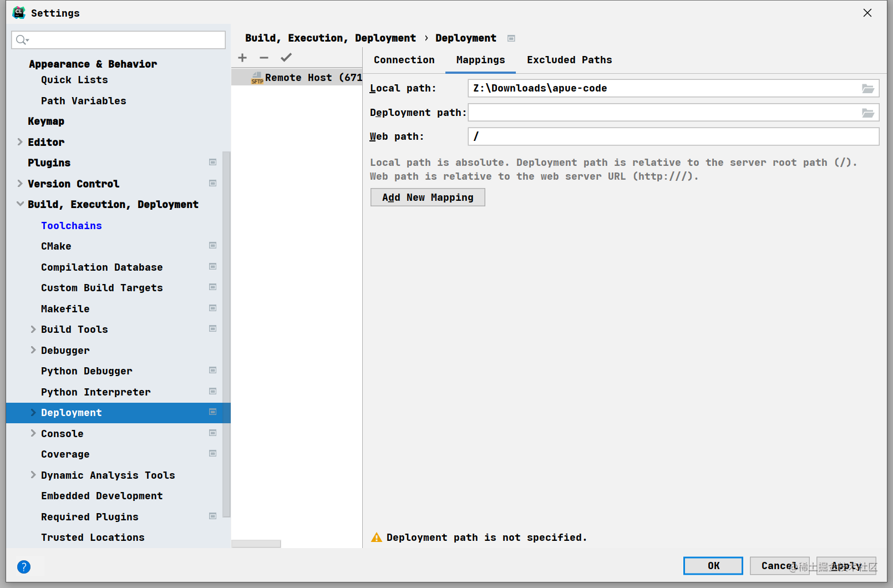Click project icon on selected Deployment row
The image size is (893, 588).
pyautogui.click(x=212, y=412)
